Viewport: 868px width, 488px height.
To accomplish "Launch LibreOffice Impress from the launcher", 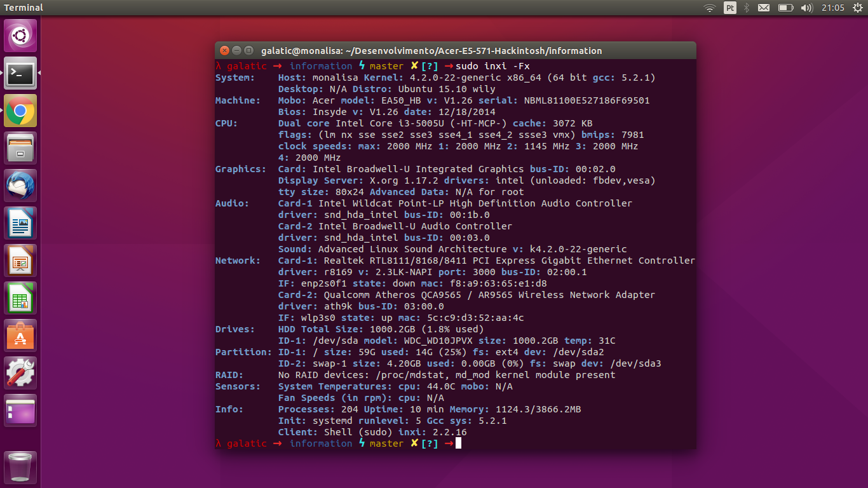I will coord(20,261).
